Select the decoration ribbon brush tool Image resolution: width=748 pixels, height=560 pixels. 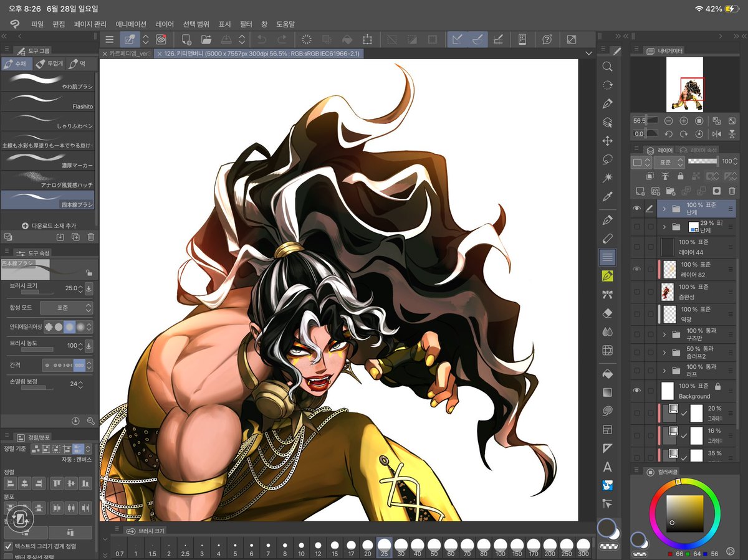tap(607, 295)
